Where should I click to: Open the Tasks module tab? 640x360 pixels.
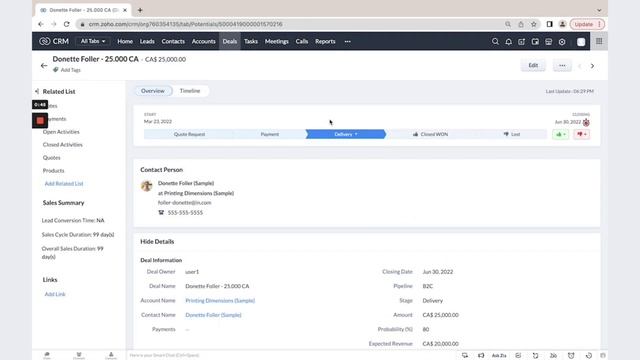coord(251,41)
